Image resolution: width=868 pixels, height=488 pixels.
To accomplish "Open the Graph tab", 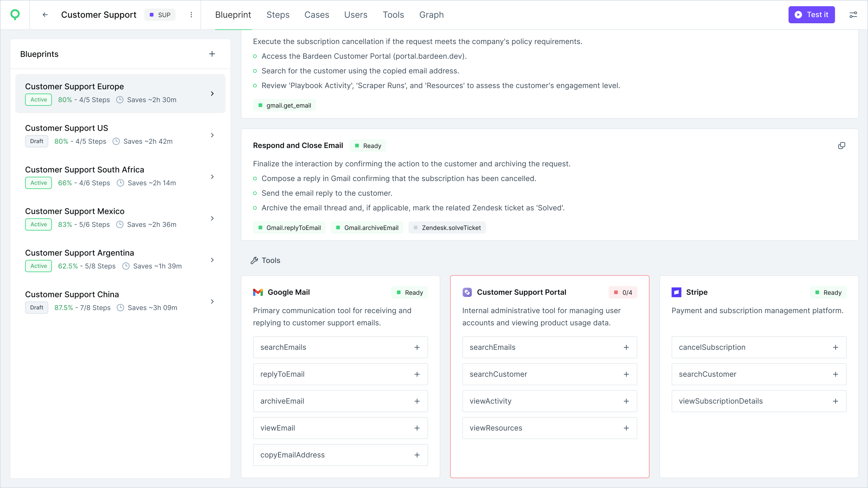I will point(431,15).
